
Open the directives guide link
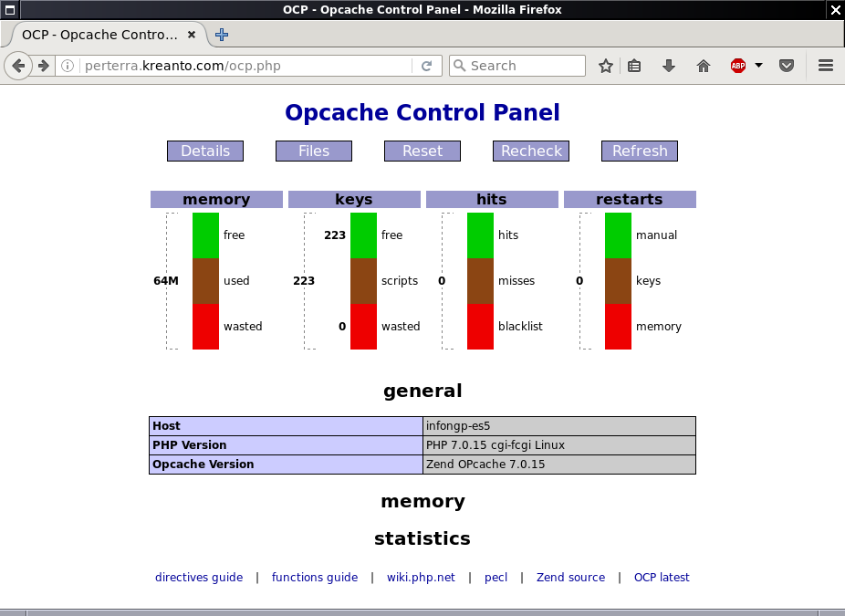199,577
